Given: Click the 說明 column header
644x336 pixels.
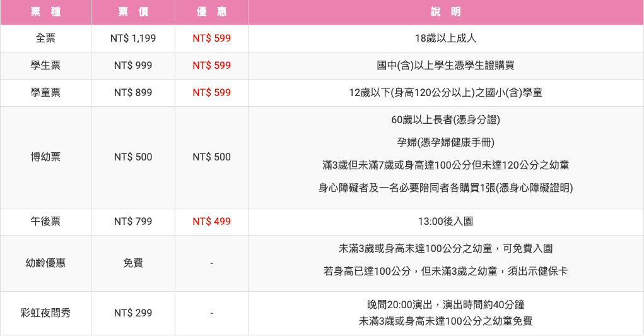Looking at the screenshot, I should (445, 12).
